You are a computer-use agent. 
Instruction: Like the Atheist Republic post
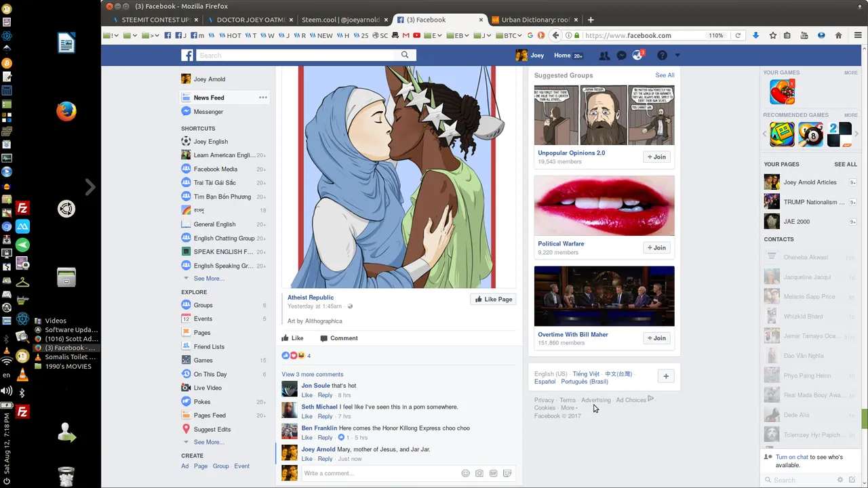292,338
